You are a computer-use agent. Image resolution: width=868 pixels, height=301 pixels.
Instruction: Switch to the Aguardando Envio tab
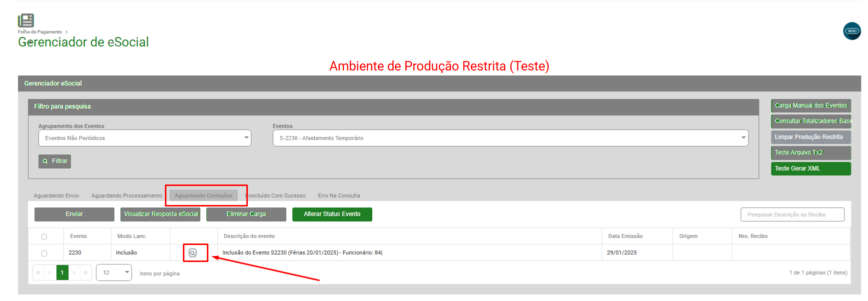pyautogui.click(x=56, y=195)
